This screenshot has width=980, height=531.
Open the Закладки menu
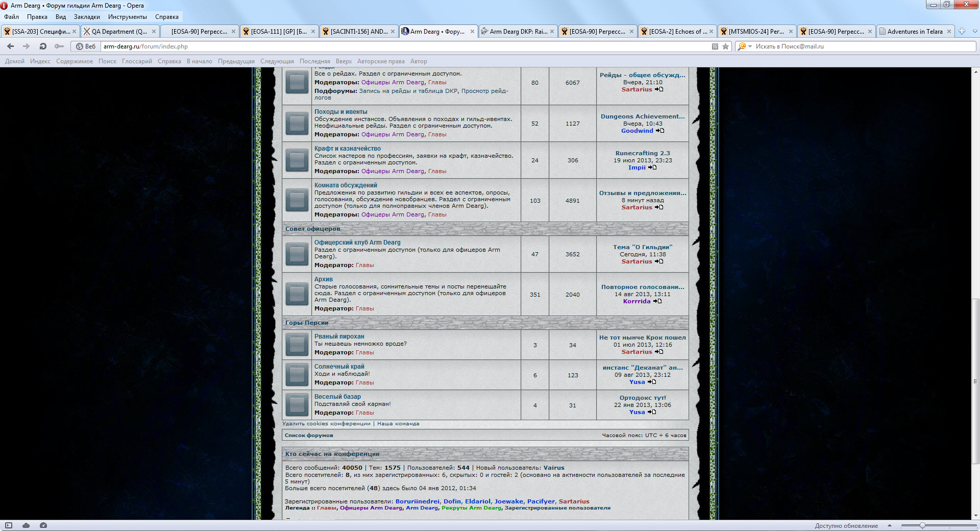[87, 17]
